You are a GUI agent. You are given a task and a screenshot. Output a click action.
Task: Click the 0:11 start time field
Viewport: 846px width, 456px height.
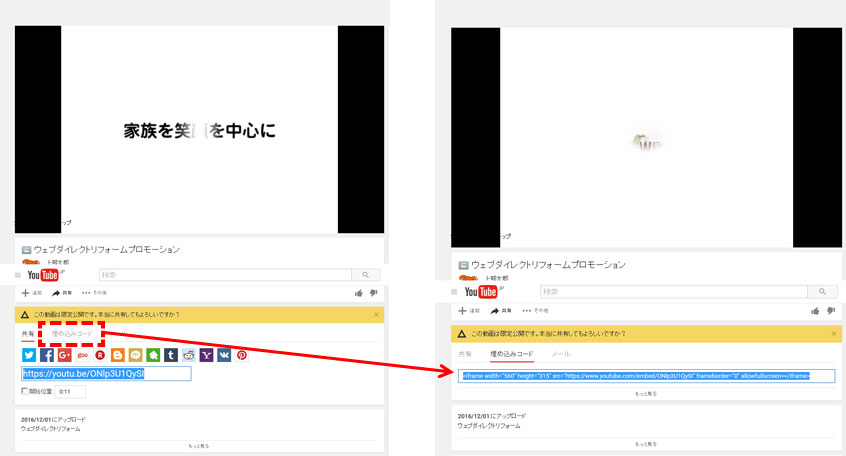pyautogui.click(x=70, y=392)
